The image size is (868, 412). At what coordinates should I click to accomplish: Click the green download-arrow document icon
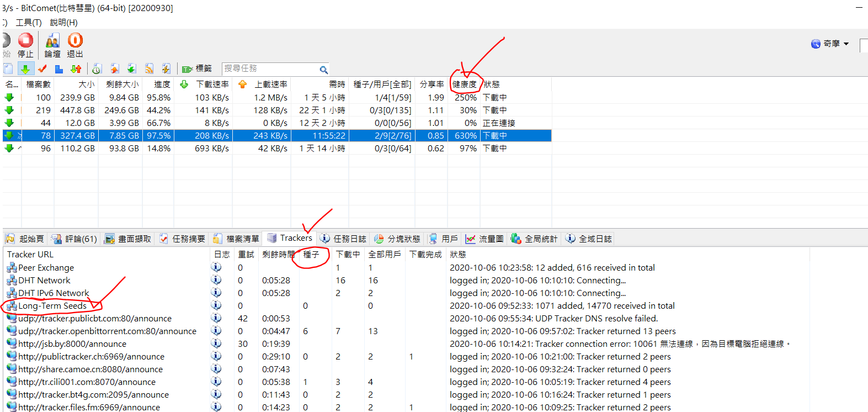point(131,68)
